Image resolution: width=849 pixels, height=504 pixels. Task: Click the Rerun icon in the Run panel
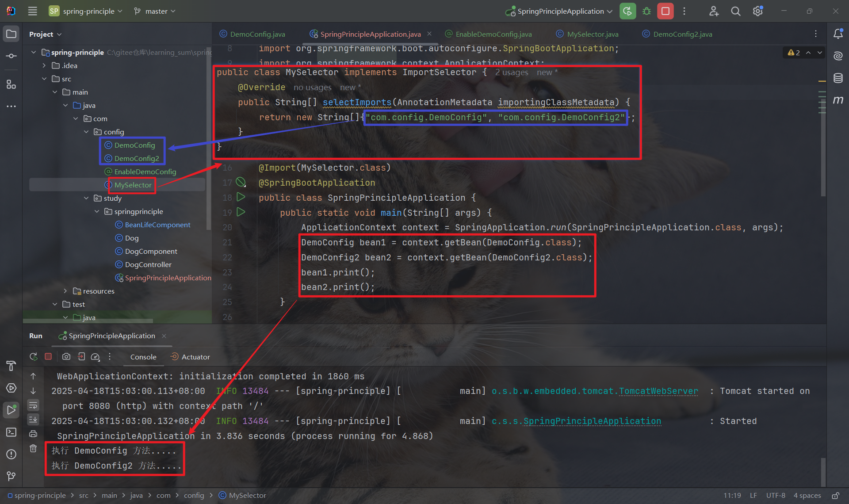[34, 356]
